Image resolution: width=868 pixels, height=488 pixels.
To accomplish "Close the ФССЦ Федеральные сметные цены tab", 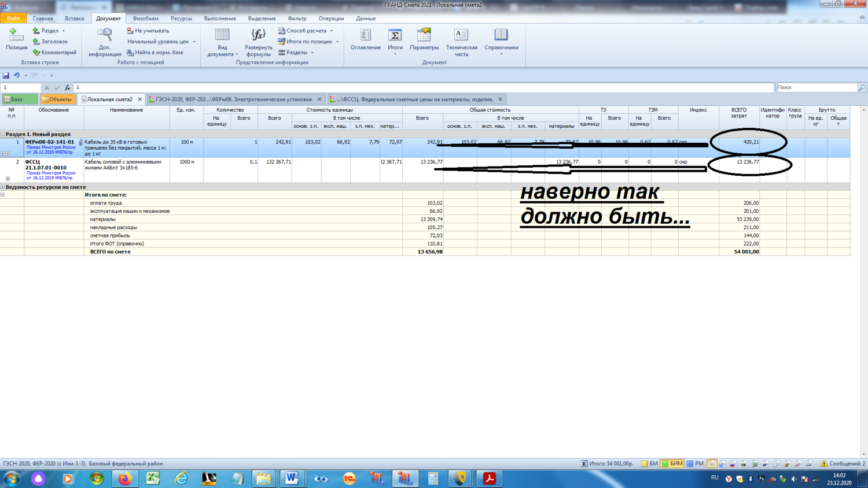I will [500, 99].
